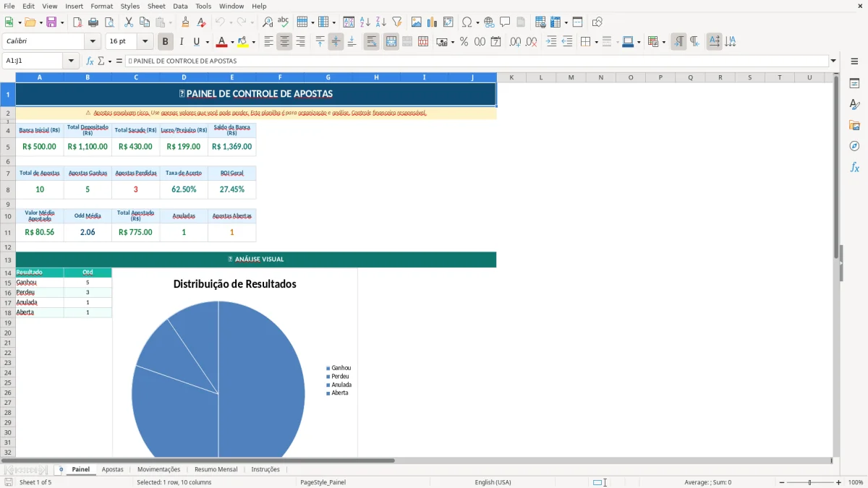Open the Data menu
This screenshot has height=488, width=868.
coord(180,6)
